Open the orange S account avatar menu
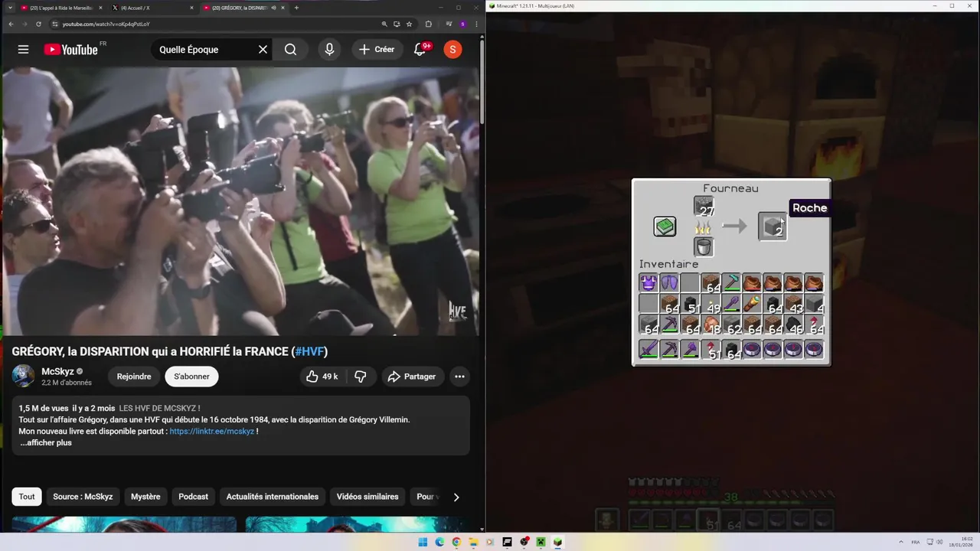Screen dimensions: 980x551 [x=452, y=50]
